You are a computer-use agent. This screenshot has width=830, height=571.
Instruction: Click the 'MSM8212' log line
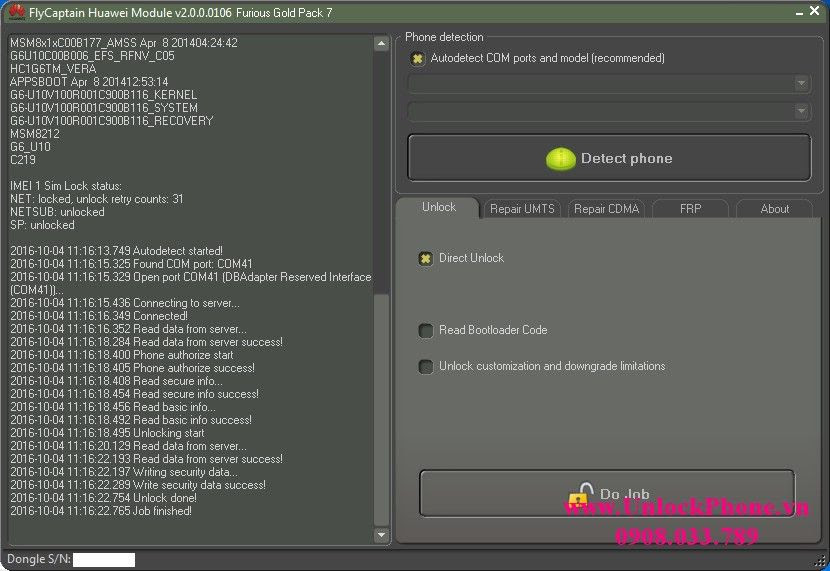coord(34,134)
